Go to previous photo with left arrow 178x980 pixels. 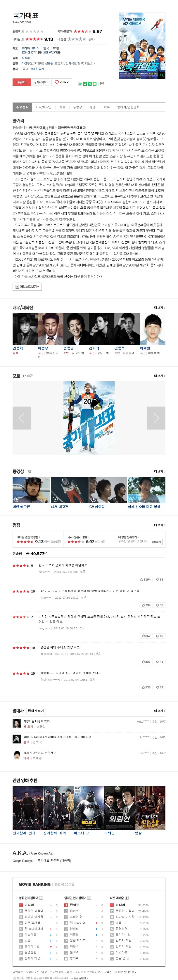(22, 418)
